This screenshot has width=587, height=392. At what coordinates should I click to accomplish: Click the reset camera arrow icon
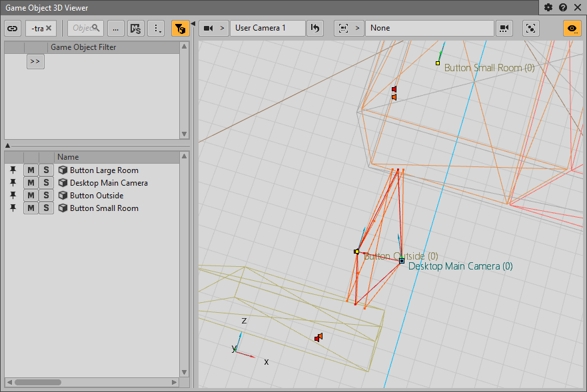(x=315, y=28)
